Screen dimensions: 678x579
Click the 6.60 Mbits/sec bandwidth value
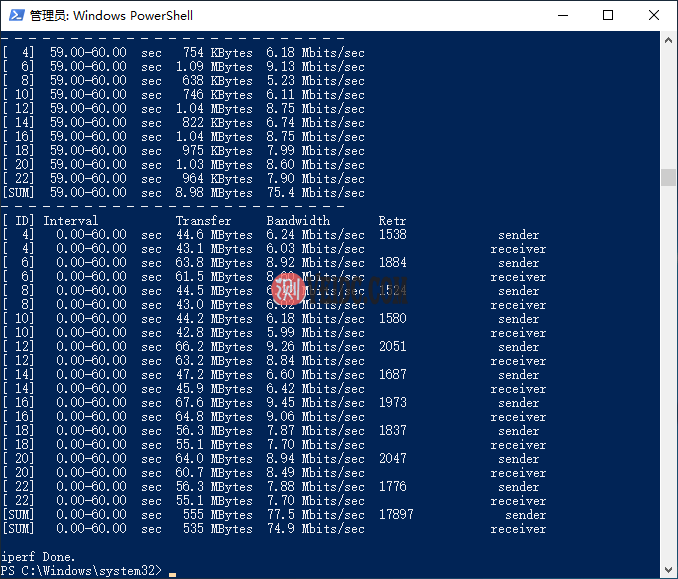click(316, 374)
